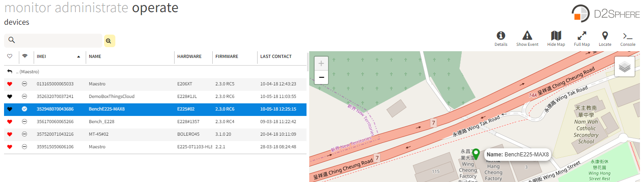Click the device list vertical scrollbar
The width and height of the screenshot is (644, 182).
307,62
